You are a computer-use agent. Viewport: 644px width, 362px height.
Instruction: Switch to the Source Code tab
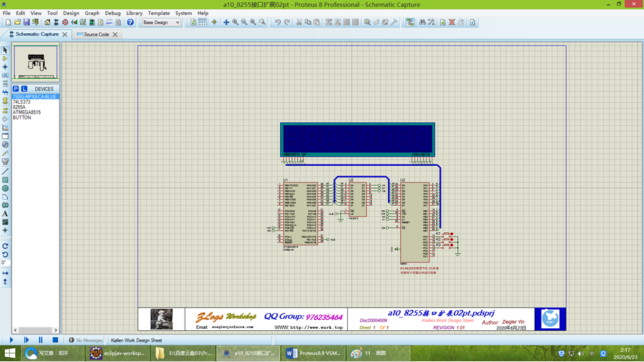click(x=96, y=35)
